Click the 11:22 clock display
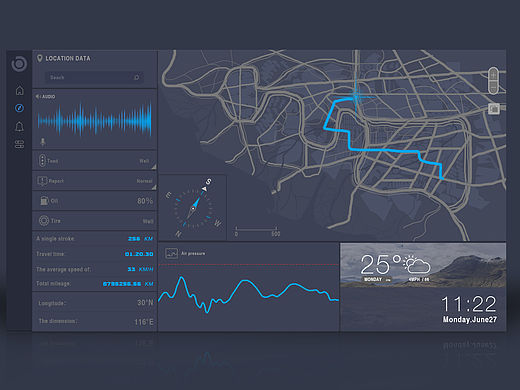The image size is (520, 390). point(469,304)
